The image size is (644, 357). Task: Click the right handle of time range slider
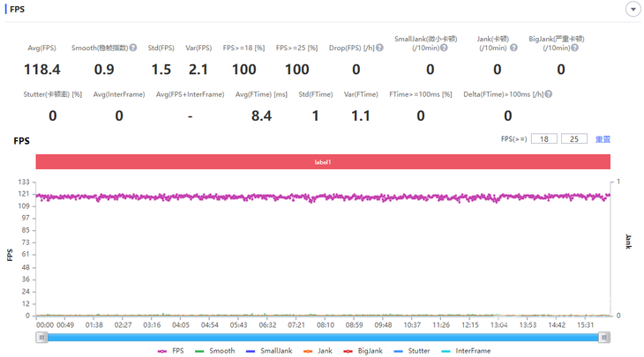[x=604, y=337]
